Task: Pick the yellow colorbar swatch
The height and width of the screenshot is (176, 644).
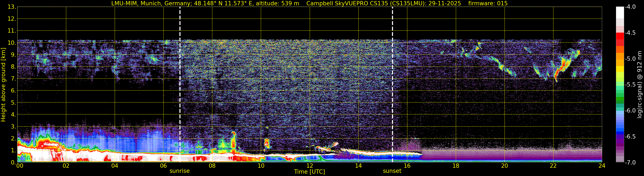Action: pos(620,69)
